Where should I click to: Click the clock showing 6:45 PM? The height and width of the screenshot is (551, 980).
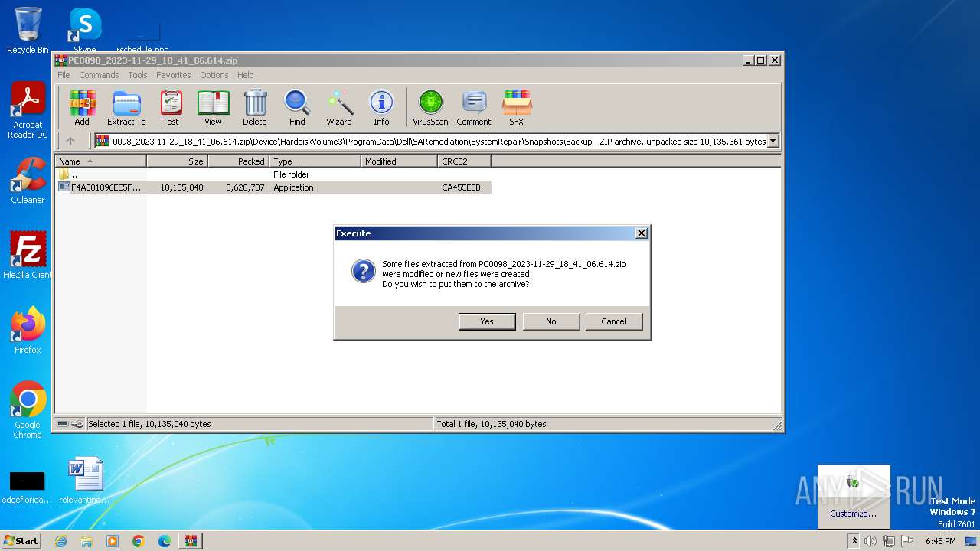tap(940, 541)
